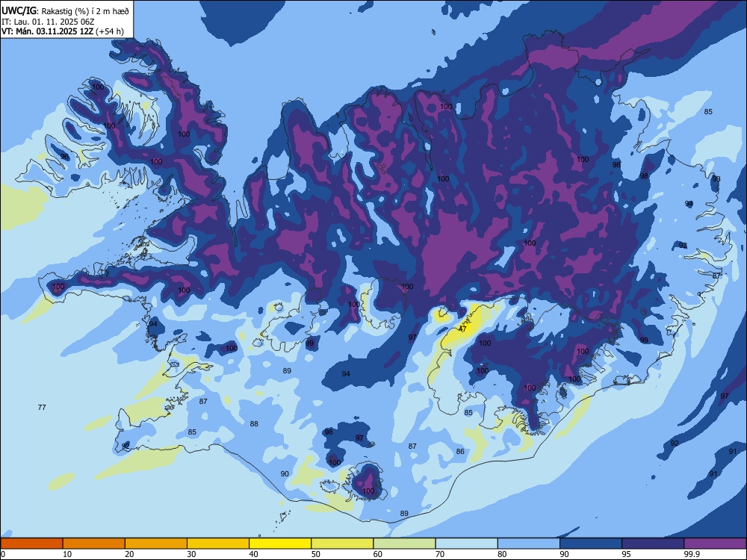
Task: Click the '77' humidity value over the ocean
Action: pyautogui.click(x=42, y=407)
